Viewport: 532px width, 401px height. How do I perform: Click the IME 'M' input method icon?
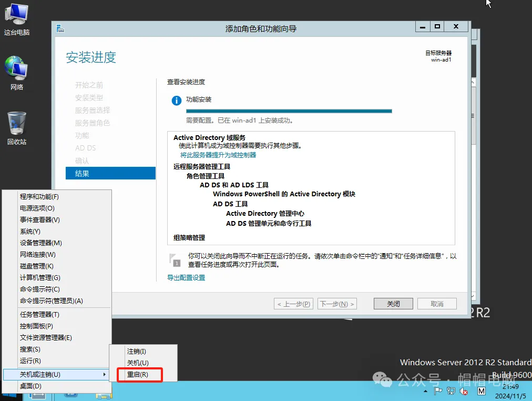click(482, 392)
